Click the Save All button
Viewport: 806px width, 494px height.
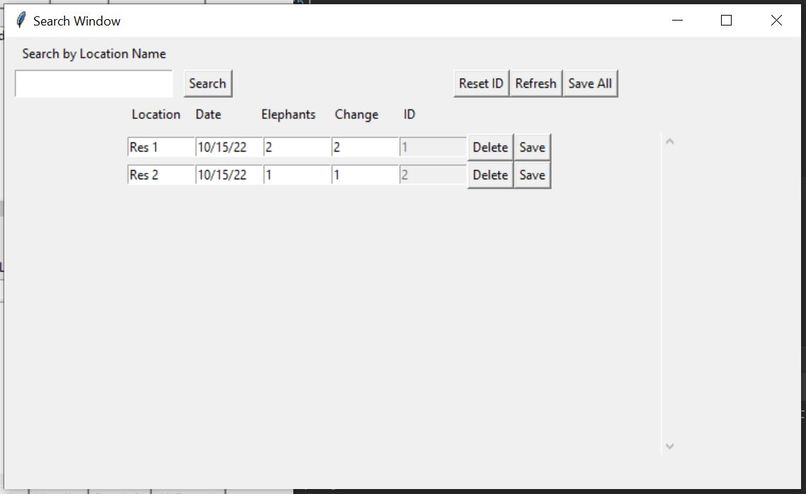(590, 83)
